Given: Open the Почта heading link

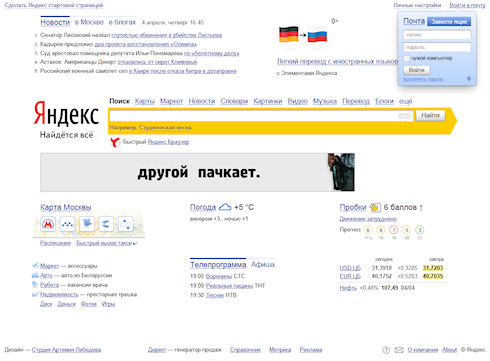Looking at the screenshot, I should point(414,21).
